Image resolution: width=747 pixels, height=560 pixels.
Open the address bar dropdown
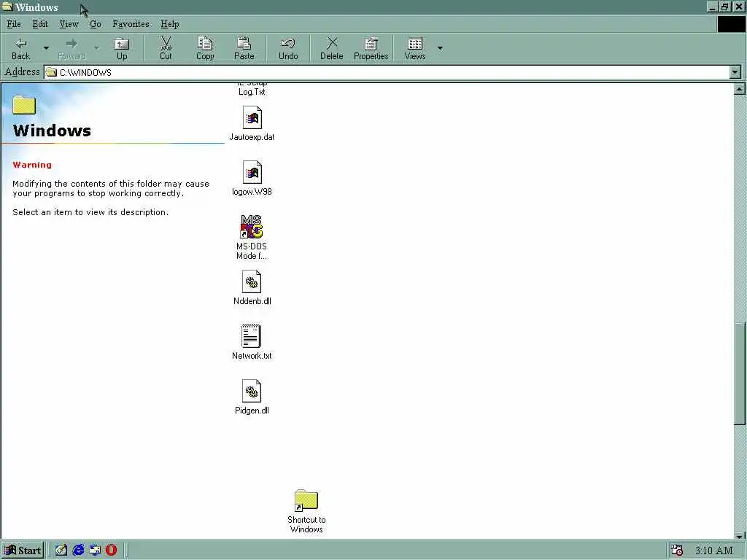[x=735, y=72]
